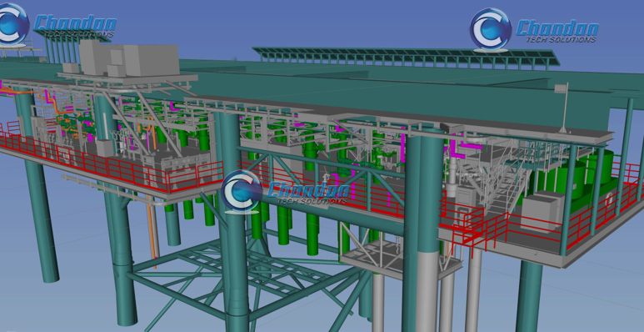Click the partially cropped logo at top left

(13, 25)
